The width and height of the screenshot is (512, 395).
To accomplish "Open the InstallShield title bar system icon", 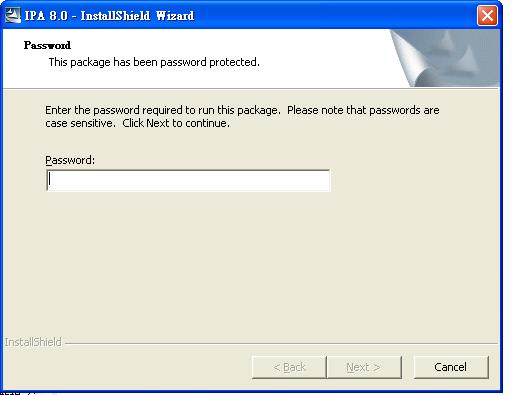I will (13, 15).
